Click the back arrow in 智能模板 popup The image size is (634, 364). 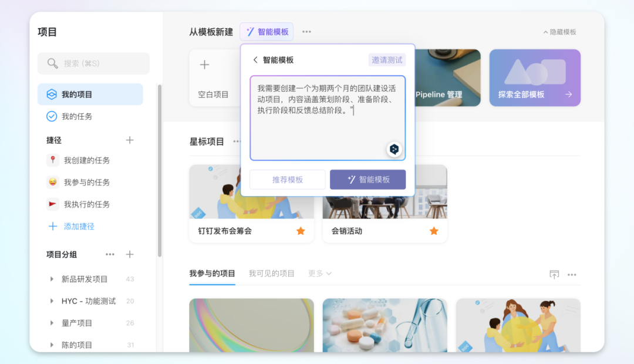pyautogui.click(x=255, y=60)
